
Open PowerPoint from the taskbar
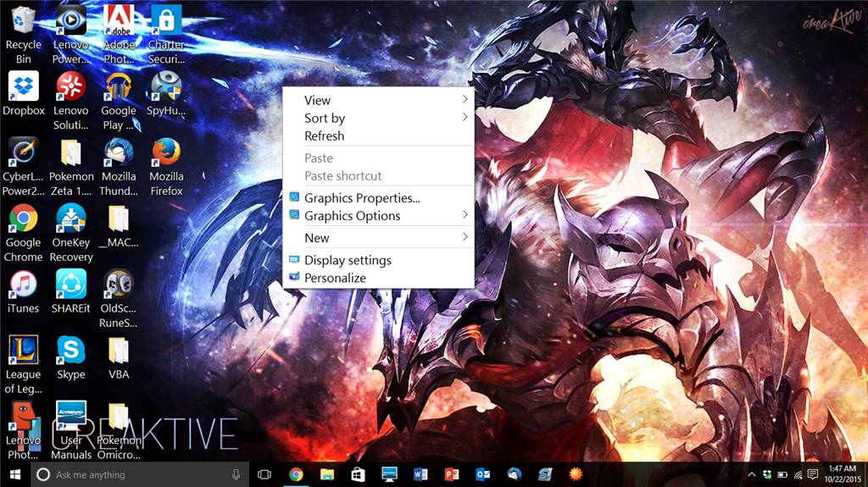[452, 474]
